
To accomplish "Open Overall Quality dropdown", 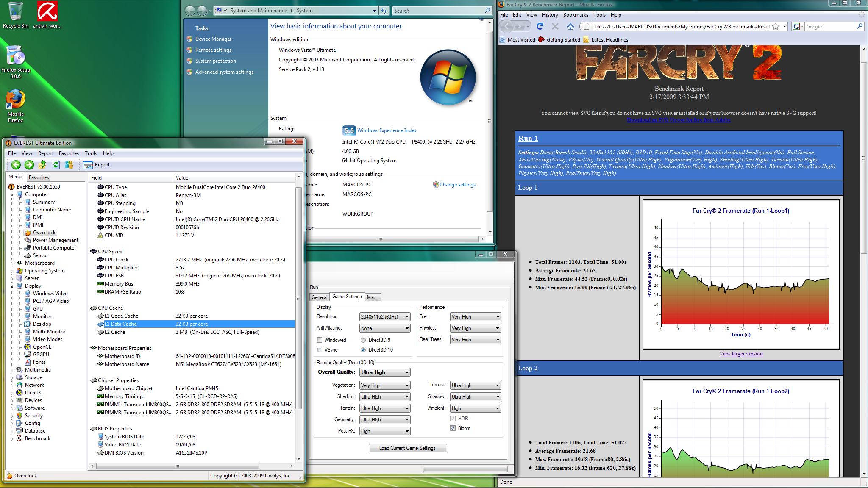I will (385, 372).
